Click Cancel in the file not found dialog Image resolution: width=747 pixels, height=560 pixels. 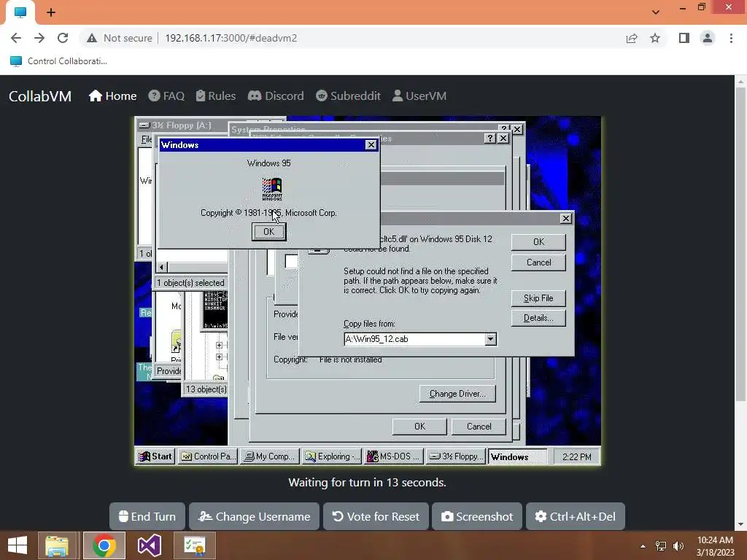point(538,262)
